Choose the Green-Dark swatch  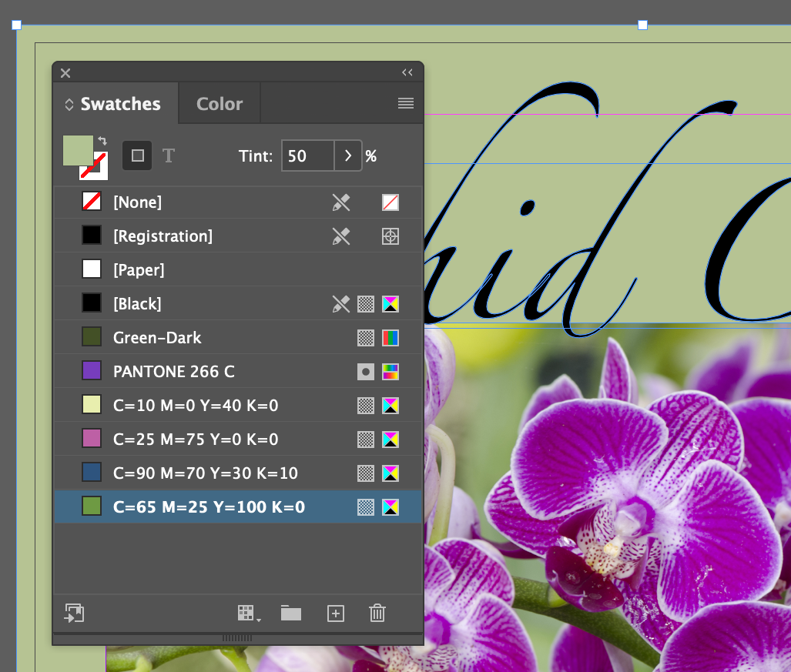point(238,338)
